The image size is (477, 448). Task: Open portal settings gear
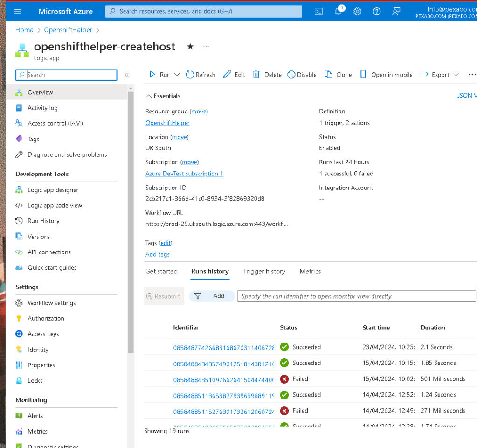357,12
